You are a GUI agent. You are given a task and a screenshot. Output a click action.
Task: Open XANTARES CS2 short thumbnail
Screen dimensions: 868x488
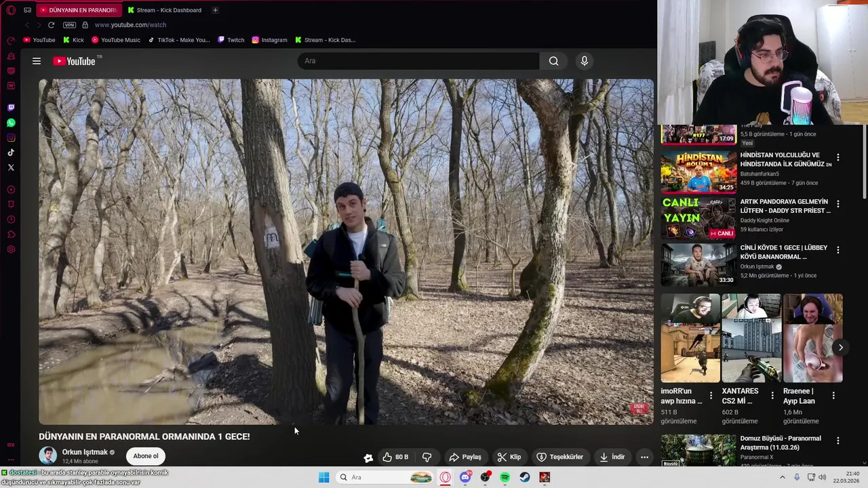click(751, 338)
